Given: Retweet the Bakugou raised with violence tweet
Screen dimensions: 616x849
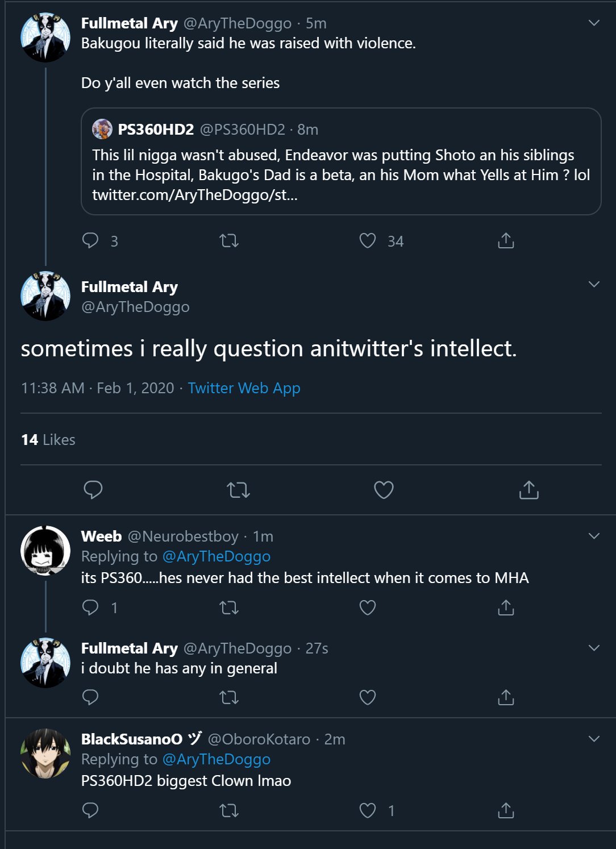Looking at the screenshot, I should click(x=229, y=241).
